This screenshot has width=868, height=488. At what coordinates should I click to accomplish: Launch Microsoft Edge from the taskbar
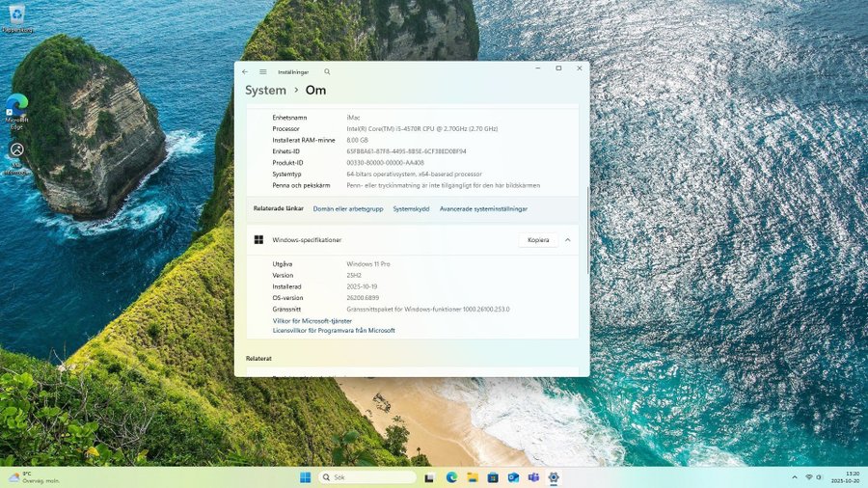[x=451, y=477]
